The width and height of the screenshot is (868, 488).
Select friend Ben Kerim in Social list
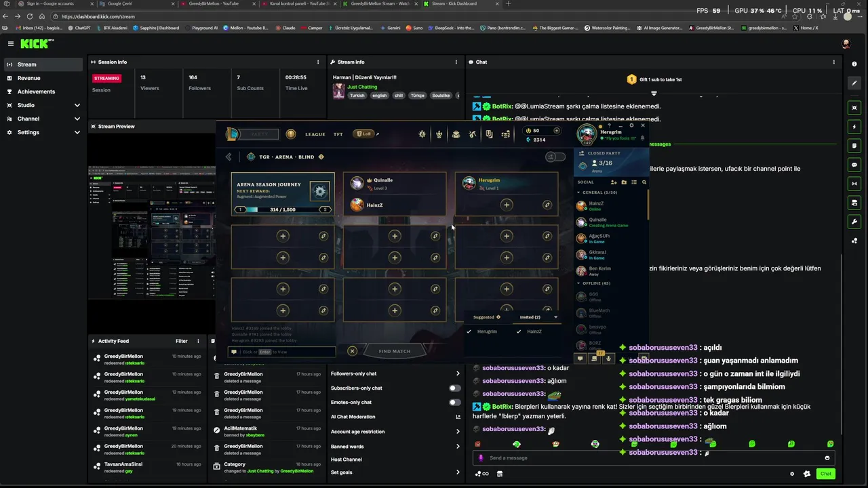[610, 271]
